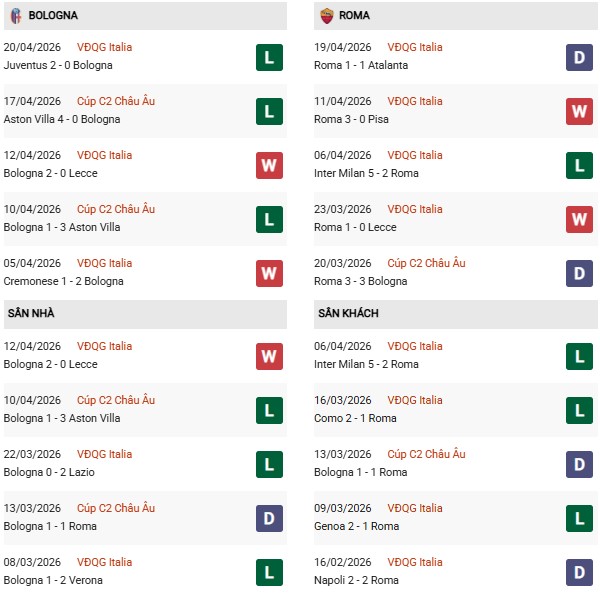
Task: Click W badge for Roma 3 - 0 Pisa
Action: click(580, 111)
